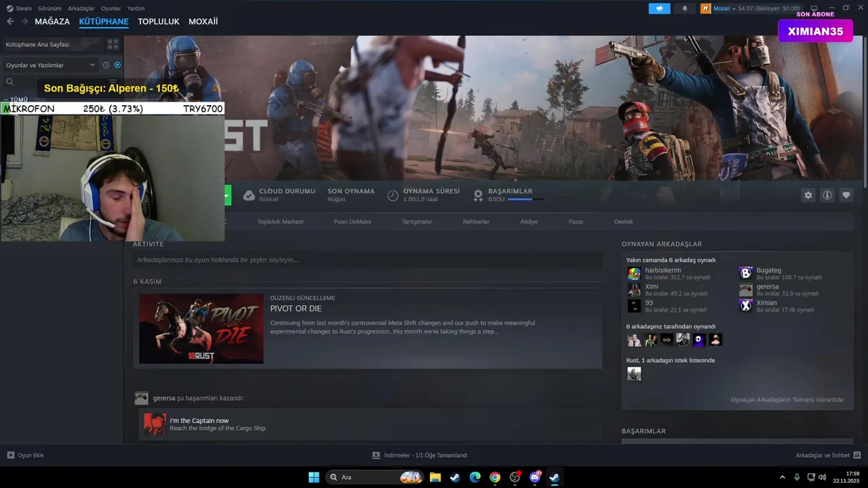Open the notifications bell
Screen dimensions: 868x488
coord(684,9)
